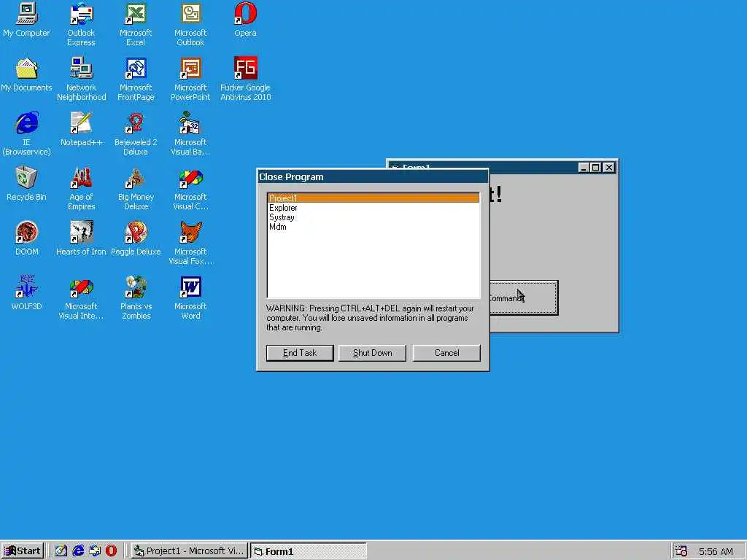
Task: Click the Opera desktop shortcut
Action: [x=245, y=19]
